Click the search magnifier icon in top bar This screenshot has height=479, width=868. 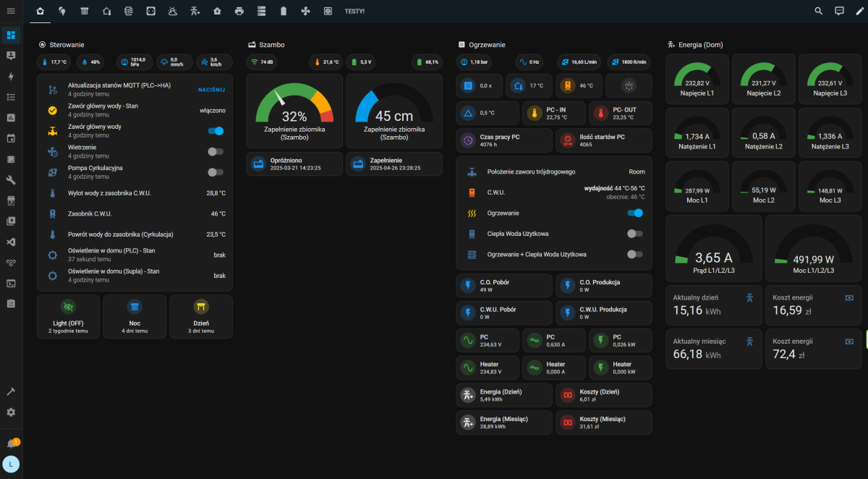819,11
